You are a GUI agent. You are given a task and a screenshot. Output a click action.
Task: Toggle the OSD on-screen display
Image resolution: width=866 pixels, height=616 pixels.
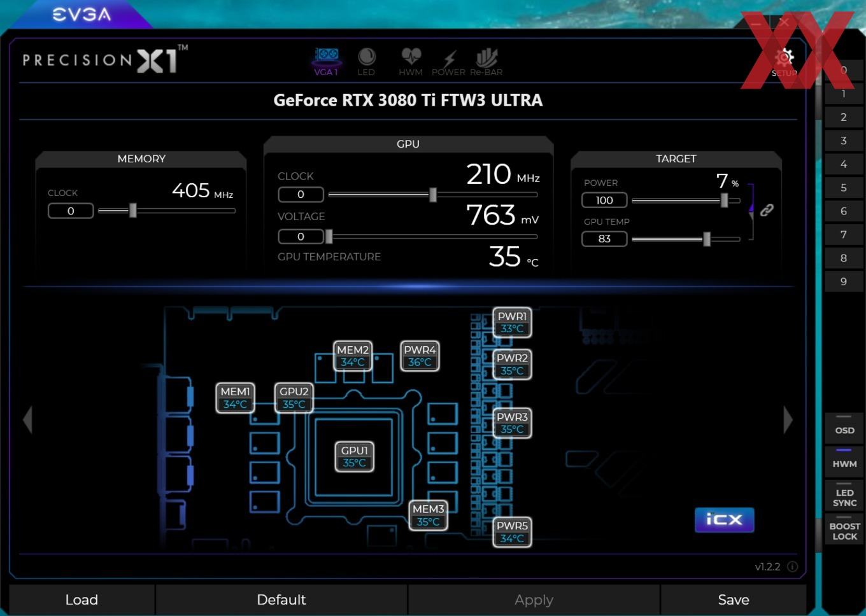tap(844, 428)
